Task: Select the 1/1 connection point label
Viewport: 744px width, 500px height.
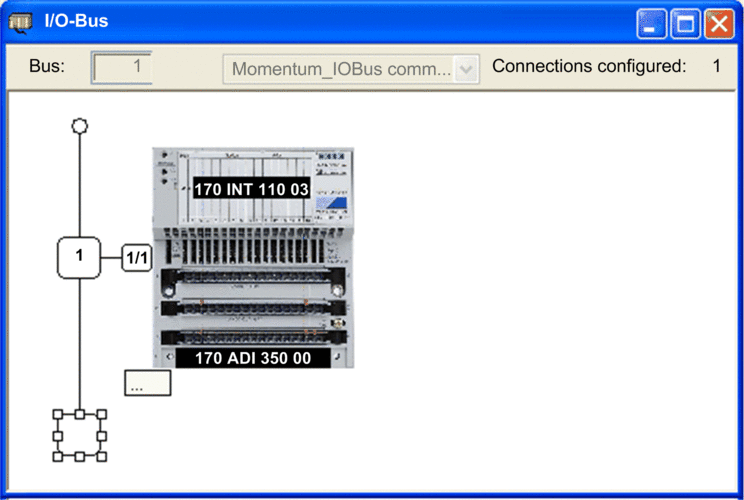Action: coord(137,258)
